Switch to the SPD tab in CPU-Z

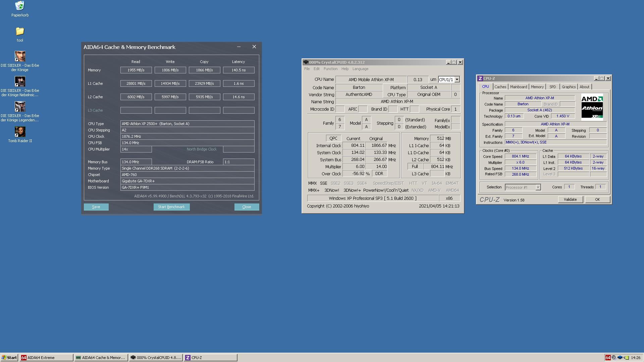552,87
